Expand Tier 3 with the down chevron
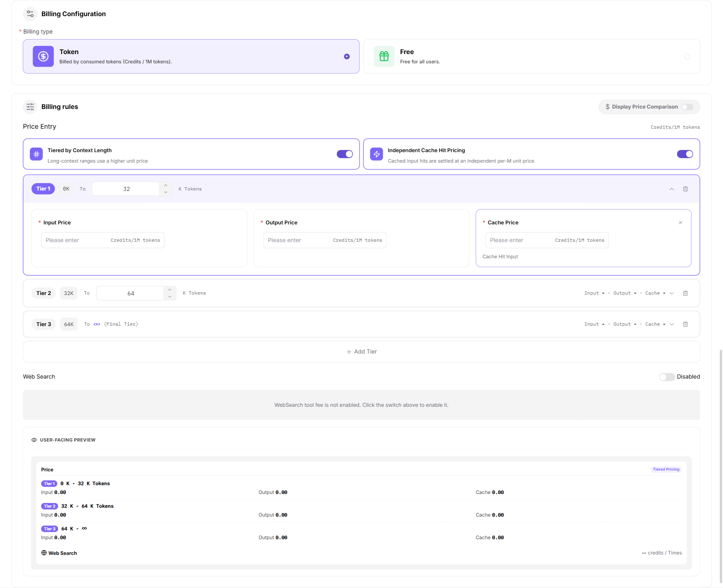The image size is (723, 588). [x=672, y=324]
